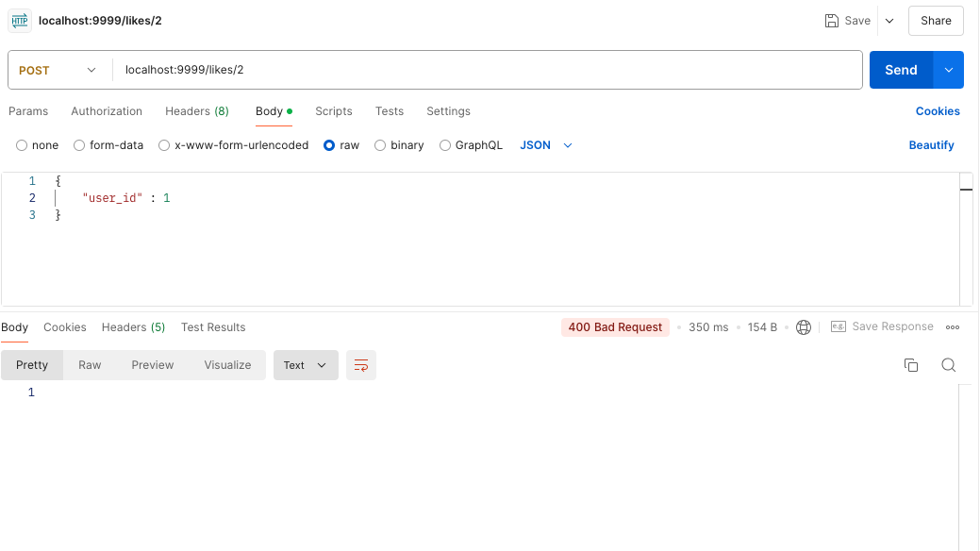Click the HTTP request type icon
Screen dimensions: 980x551
click(20, 21)
